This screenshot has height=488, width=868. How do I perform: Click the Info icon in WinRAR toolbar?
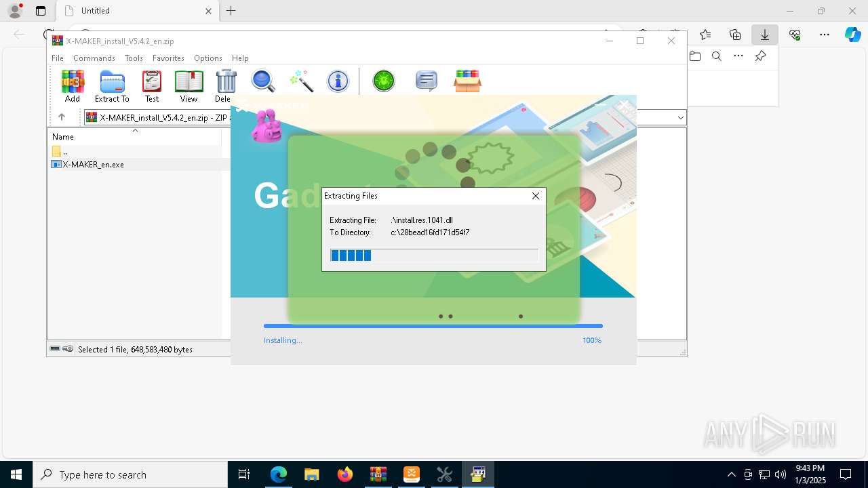click(338, 81)
